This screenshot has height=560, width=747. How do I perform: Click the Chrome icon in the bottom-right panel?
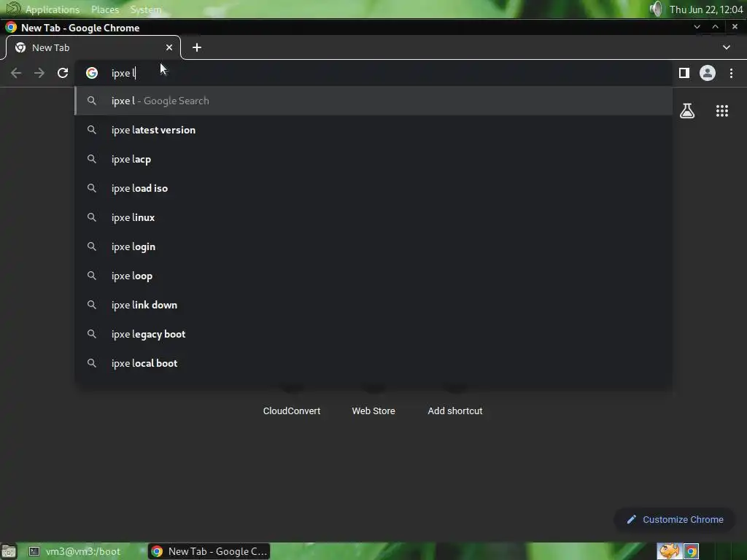[x=692, y=551]
